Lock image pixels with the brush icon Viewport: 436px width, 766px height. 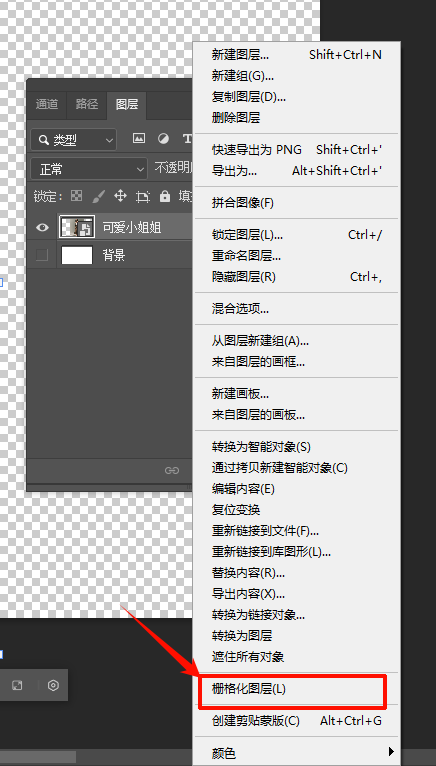point(98,196)
